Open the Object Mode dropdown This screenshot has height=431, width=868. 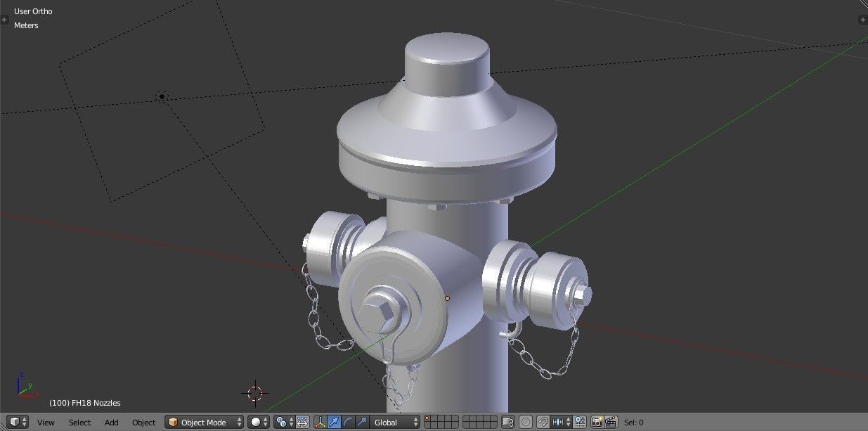(x=205, y=422)
